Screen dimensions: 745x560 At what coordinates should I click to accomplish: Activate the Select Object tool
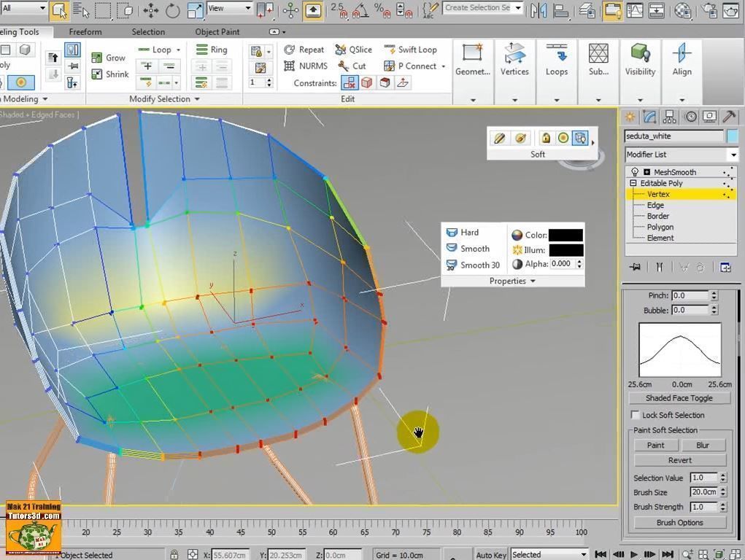pyautogui.click(x=59, y=9)
